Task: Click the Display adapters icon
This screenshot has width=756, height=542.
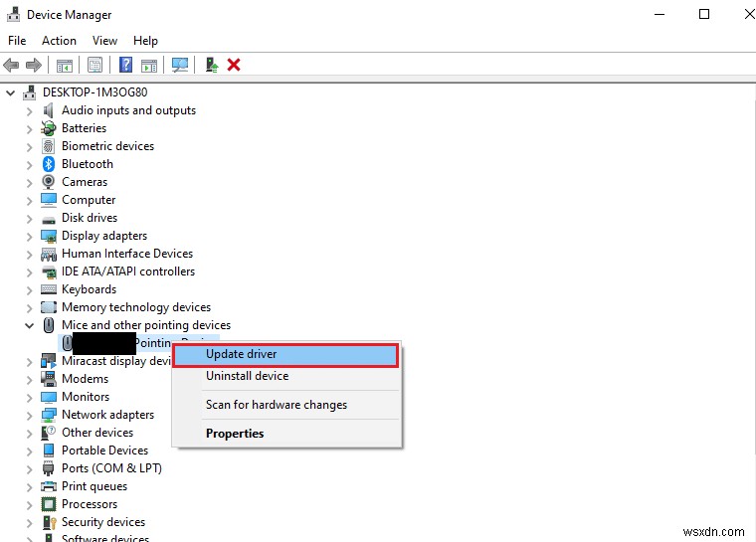Action: (x=48, y=236)
